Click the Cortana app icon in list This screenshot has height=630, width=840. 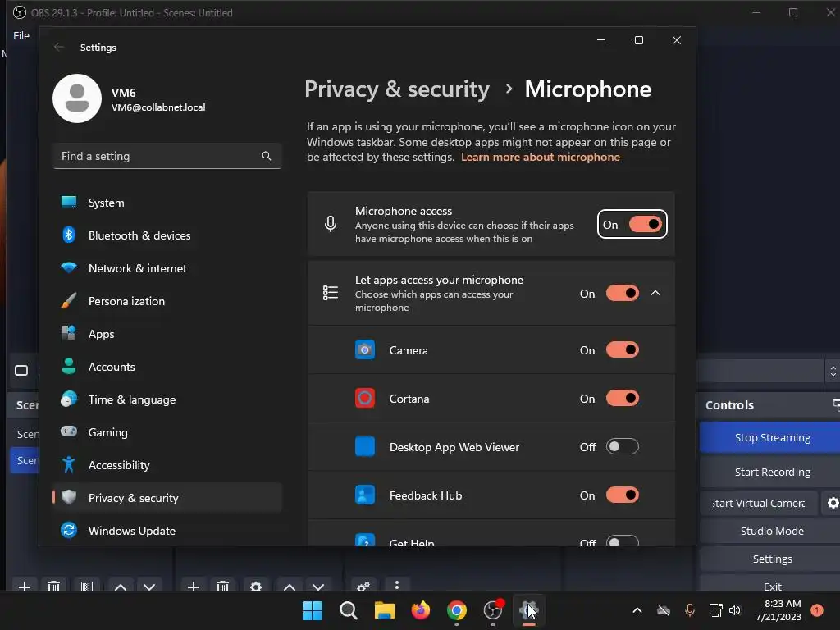pyautogui.click(x=365, y=398)
